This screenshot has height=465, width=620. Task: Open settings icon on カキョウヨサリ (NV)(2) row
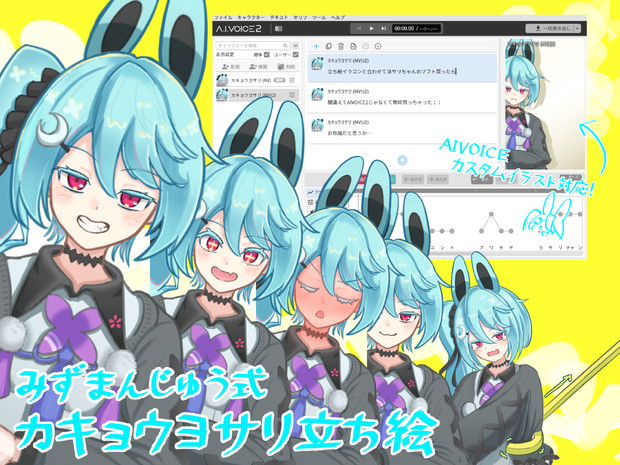coord(293,95)
